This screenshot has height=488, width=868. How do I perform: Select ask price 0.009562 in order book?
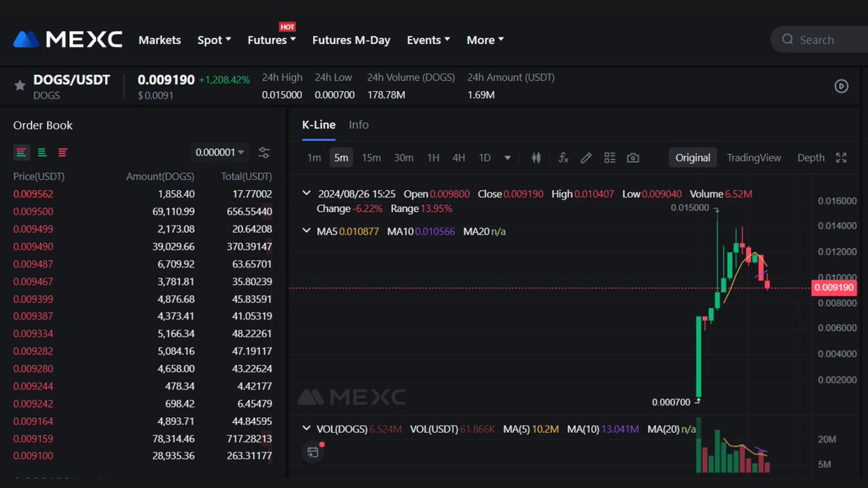pos(33,194)
